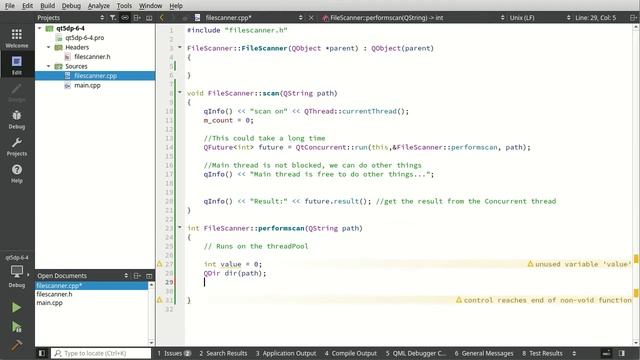This screenshot has width=640, height=360.
Task: Split the Open Documents panel
Action: click(137, 276)
